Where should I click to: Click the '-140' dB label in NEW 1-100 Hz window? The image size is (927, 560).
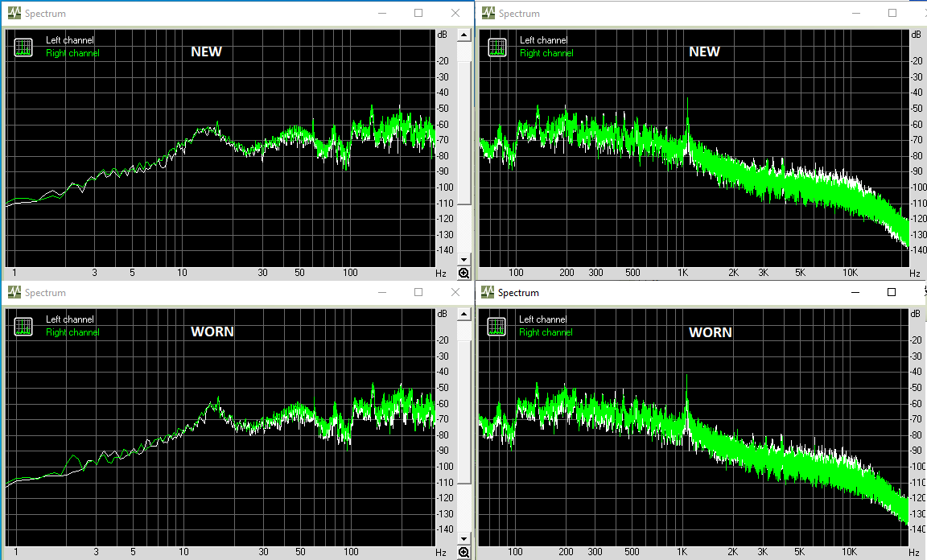pos(445,250)
